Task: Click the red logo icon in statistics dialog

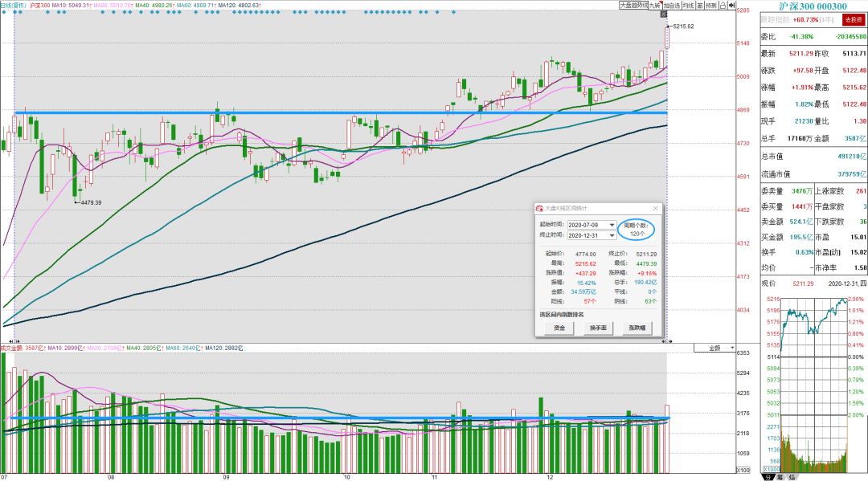Action: point(540,209)
